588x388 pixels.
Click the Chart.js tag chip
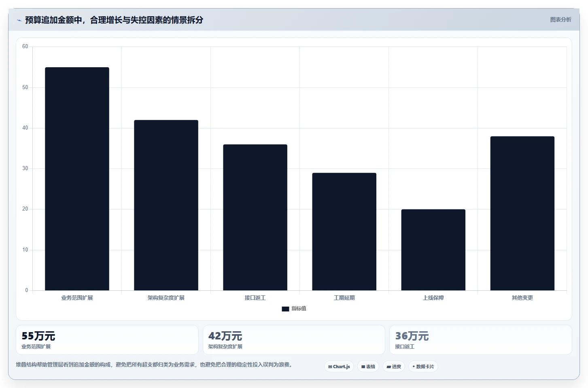pyautogui.click(x=339, y=367)
